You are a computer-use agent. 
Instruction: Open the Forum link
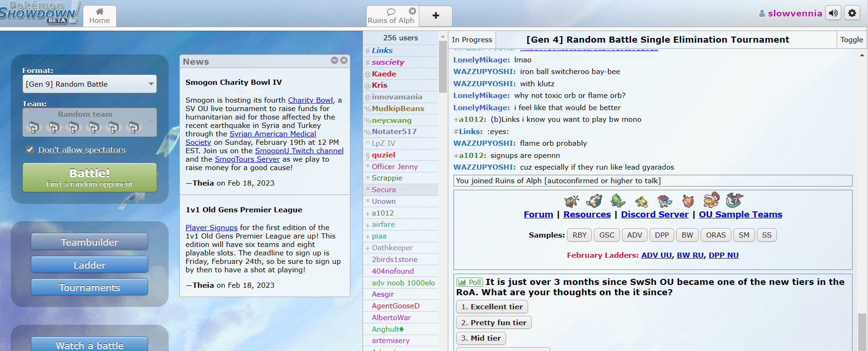click(x=538, y=214)
